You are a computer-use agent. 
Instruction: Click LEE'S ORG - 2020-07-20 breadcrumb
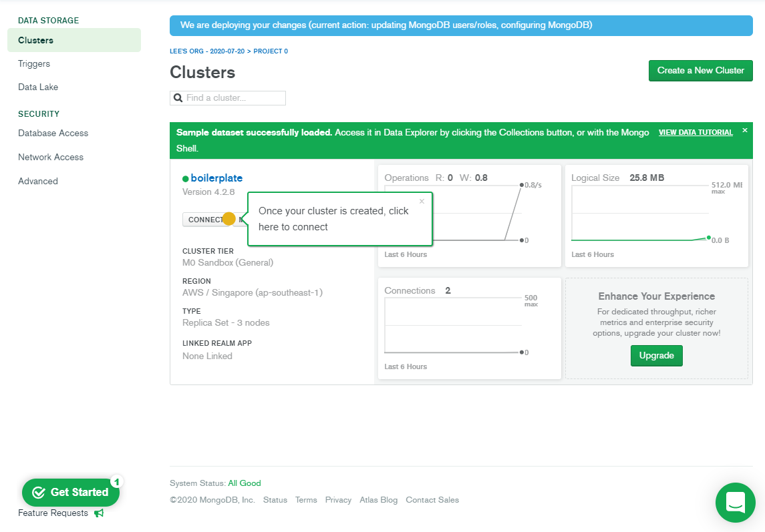[207, 51]
